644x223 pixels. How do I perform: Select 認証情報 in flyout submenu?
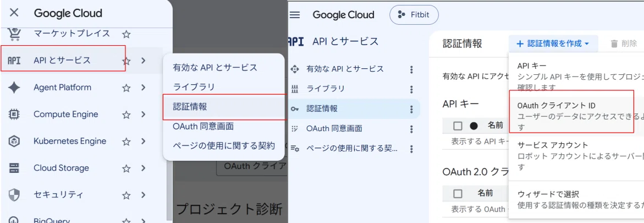tap(224, 107)
